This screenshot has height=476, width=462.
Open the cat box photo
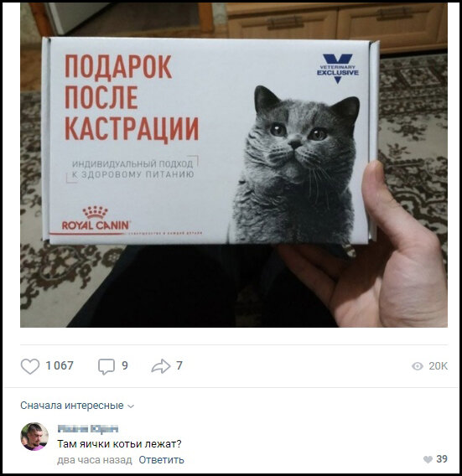pos(234,165)
